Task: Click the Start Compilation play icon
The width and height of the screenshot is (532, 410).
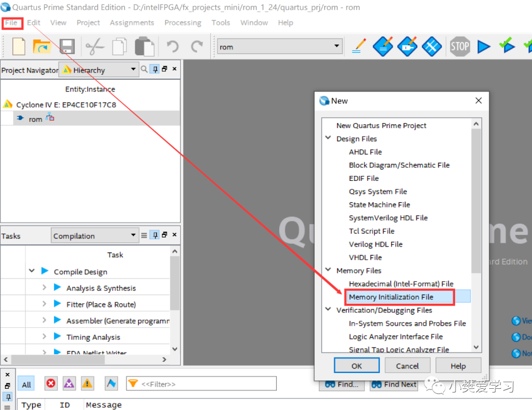Action: pos(484,46)
